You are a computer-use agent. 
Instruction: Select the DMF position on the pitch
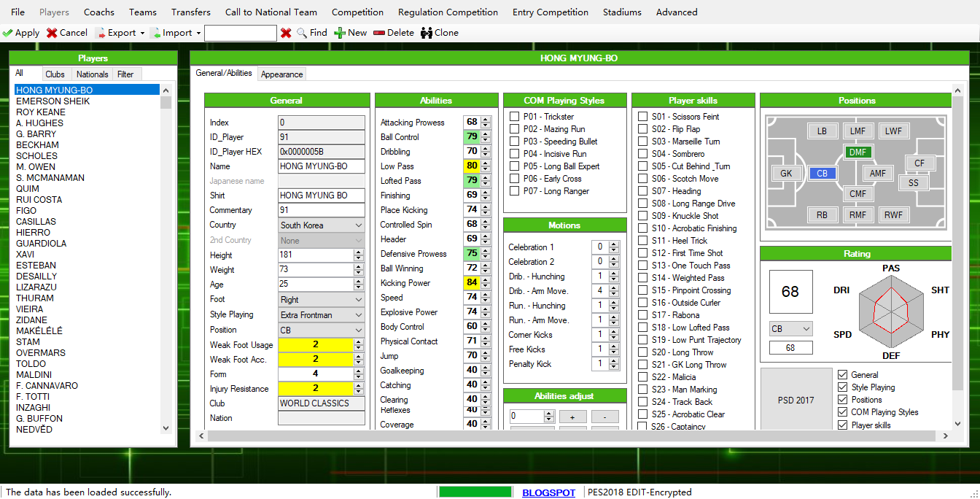(857, 152)
